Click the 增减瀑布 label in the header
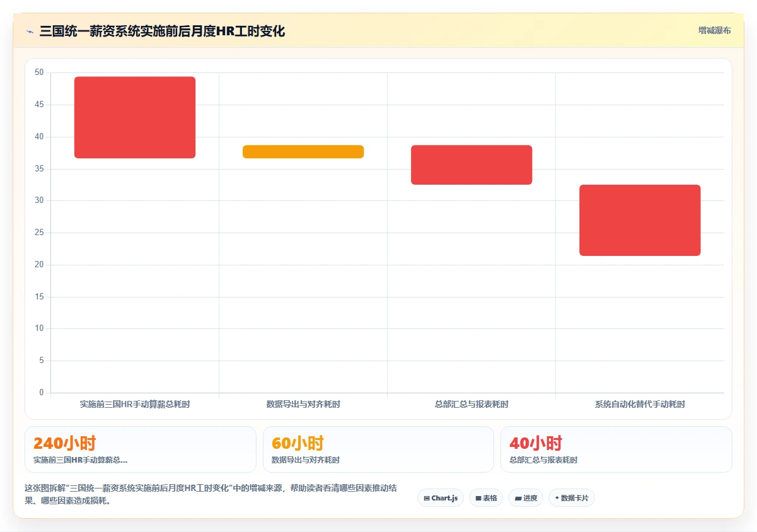The width and height of the screenshot is (757, 532). tap(714, 30)
